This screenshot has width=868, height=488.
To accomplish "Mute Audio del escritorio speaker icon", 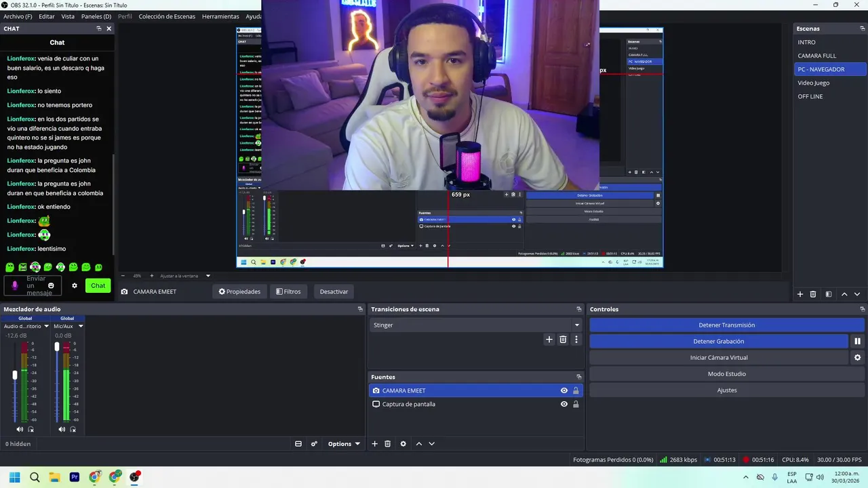I will (20, 429).
